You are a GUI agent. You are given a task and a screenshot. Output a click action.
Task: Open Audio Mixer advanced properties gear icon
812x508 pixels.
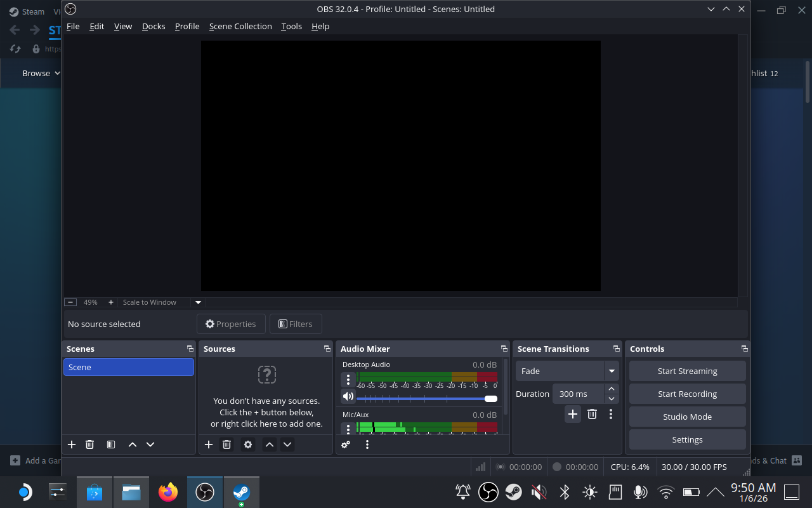[x=345, y=444]
